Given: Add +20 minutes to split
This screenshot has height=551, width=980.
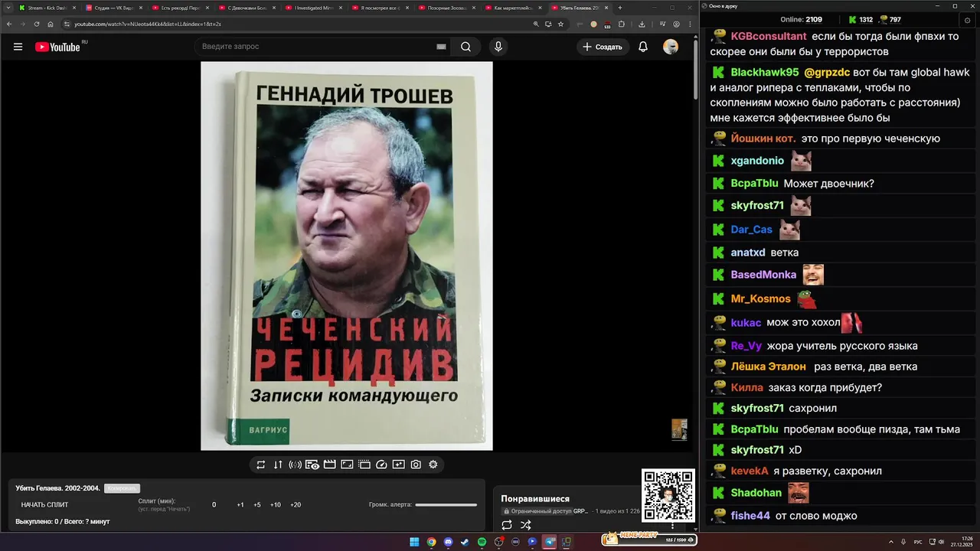Looking at the screenshot, I should click(x=296, y=505).
